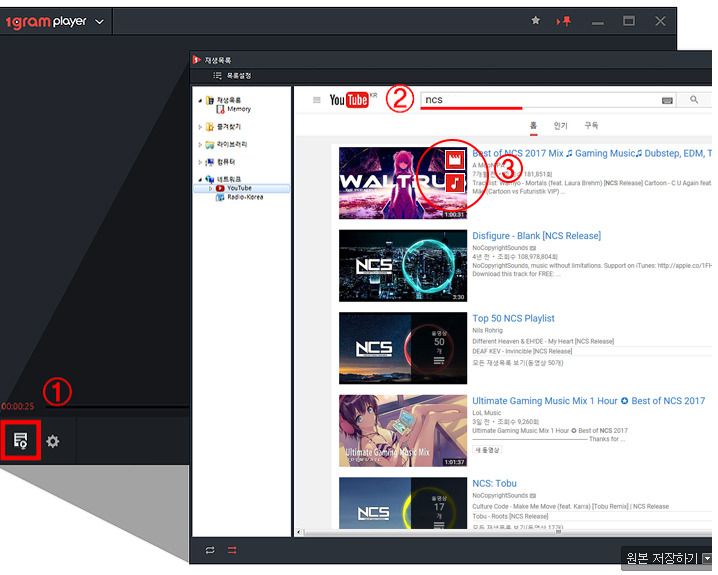The width and height of the screenshot is (718, 575).
Task: Click Tobu - Roots [NCS Release] entry
Action: click(x=510, y=516)
